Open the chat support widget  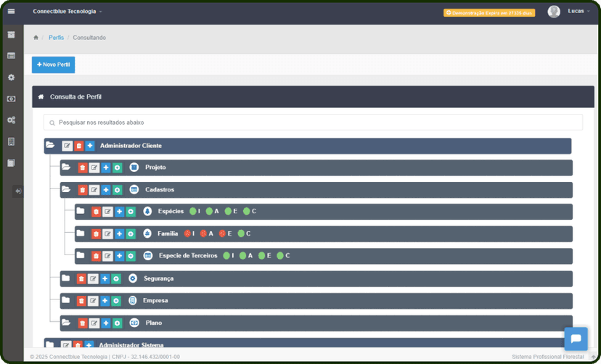tap(576, 339)
